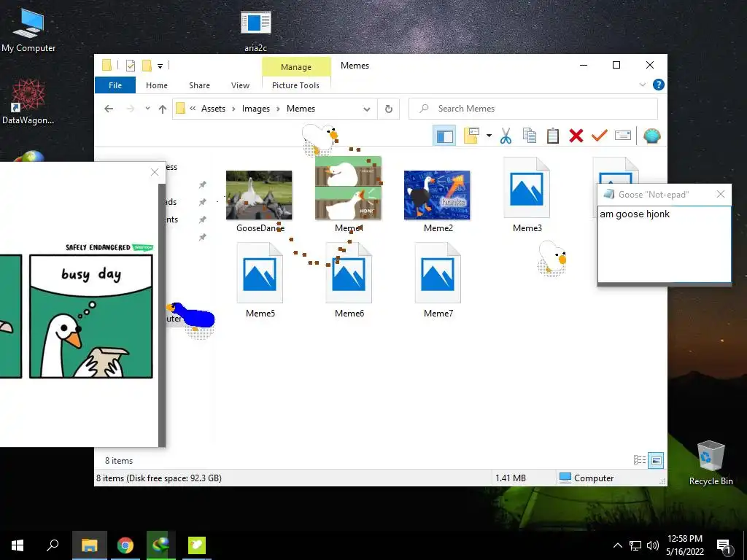Refresh the Memes folder
This screenshot has height=560, width=747.
pos(389,109)
